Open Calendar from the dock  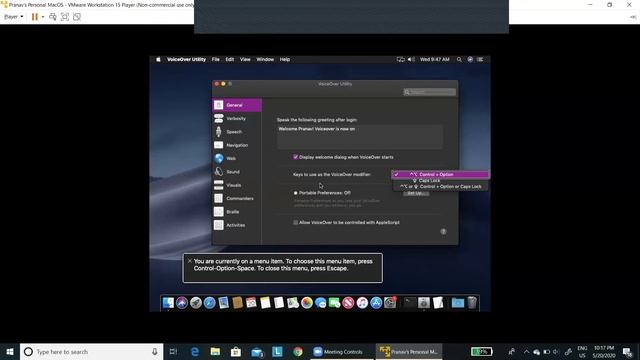tap(251, 303)
